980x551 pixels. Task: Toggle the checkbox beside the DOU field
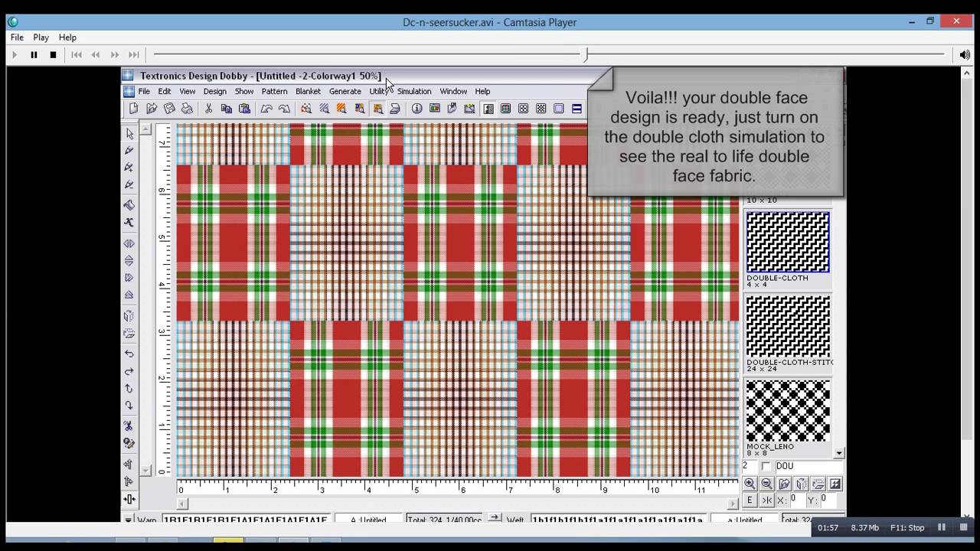tap(766, 466)
